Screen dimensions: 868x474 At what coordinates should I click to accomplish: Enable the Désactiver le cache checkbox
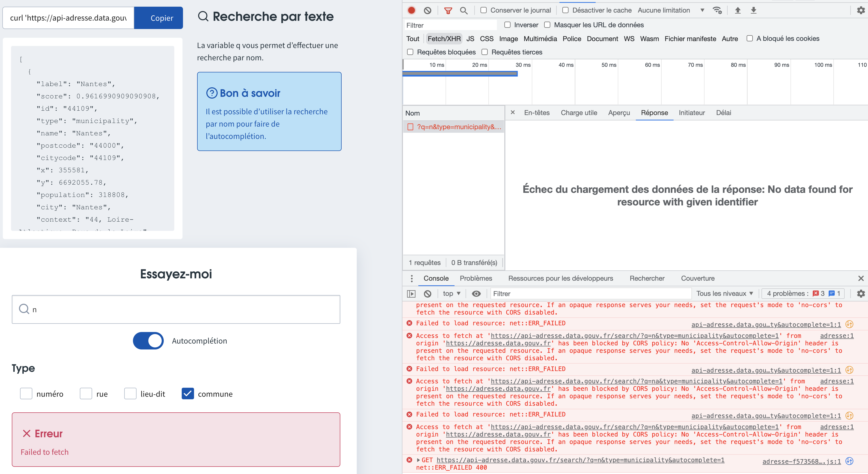[565, 10]
